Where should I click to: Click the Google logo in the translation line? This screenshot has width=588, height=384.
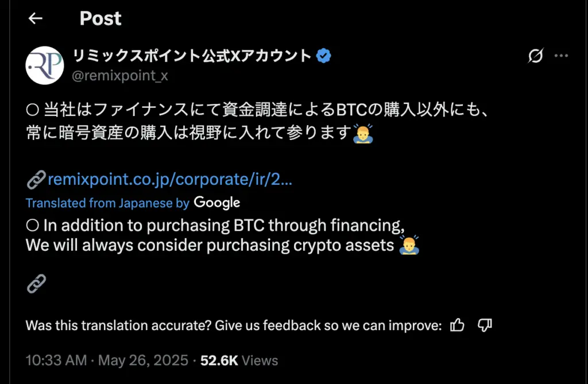tap(218, 203)
